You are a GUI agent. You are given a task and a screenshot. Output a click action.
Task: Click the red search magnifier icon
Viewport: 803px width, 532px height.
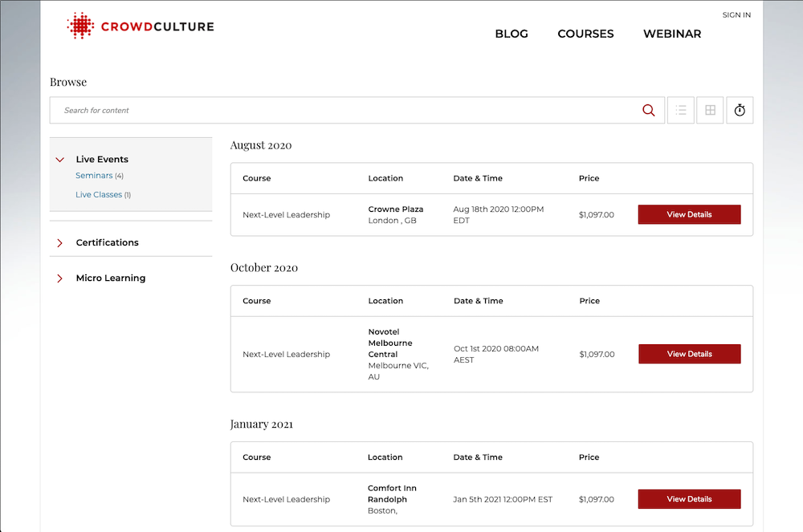point(648,110)
